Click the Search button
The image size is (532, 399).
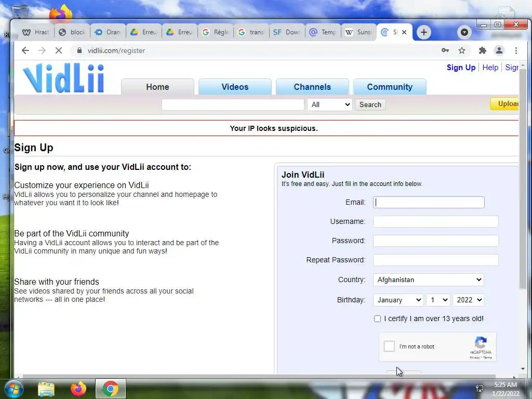point(370,104)
